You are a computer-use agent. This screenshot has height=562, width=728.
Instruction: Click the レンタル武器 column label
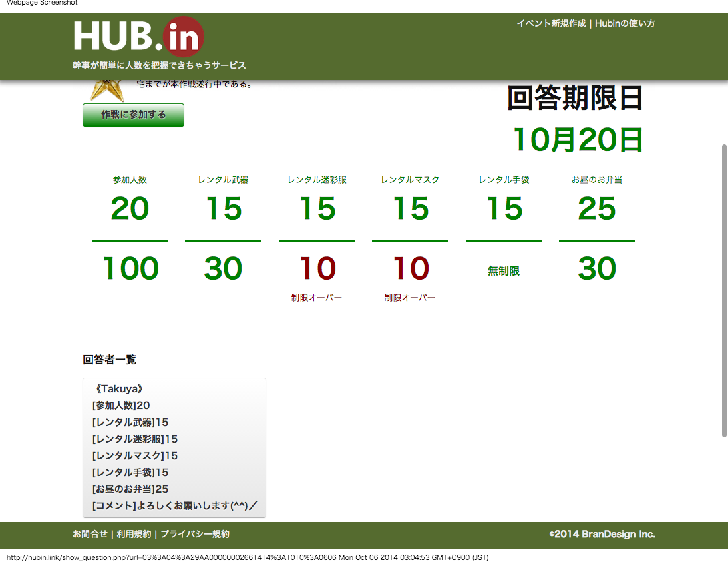223,180
